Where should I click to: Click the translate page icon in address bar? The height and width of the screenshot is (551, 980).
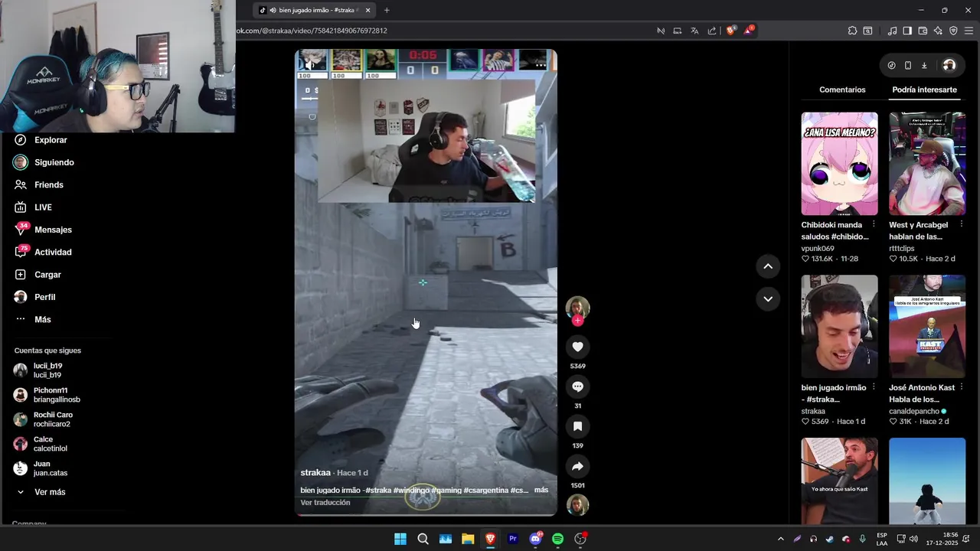coord(694,31)
